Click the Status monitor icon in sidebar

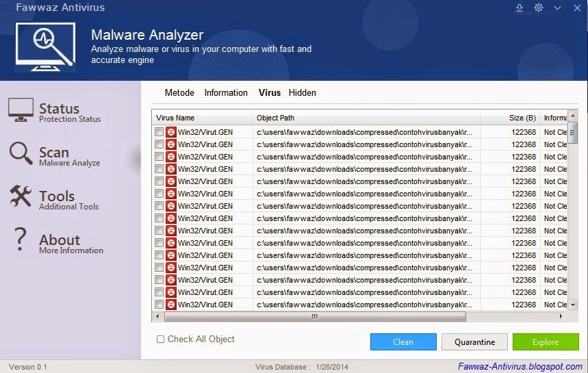[21, 110]
